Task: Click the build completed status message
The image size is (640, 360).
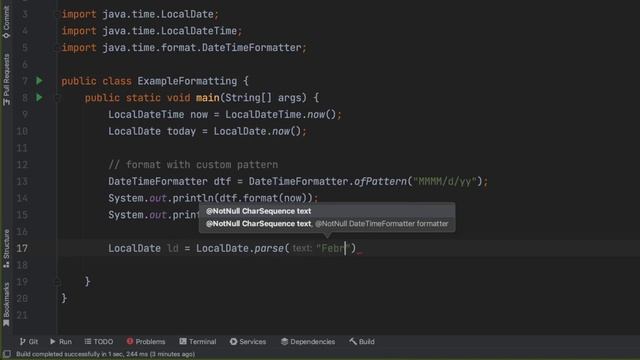Action: pos(105,354)
